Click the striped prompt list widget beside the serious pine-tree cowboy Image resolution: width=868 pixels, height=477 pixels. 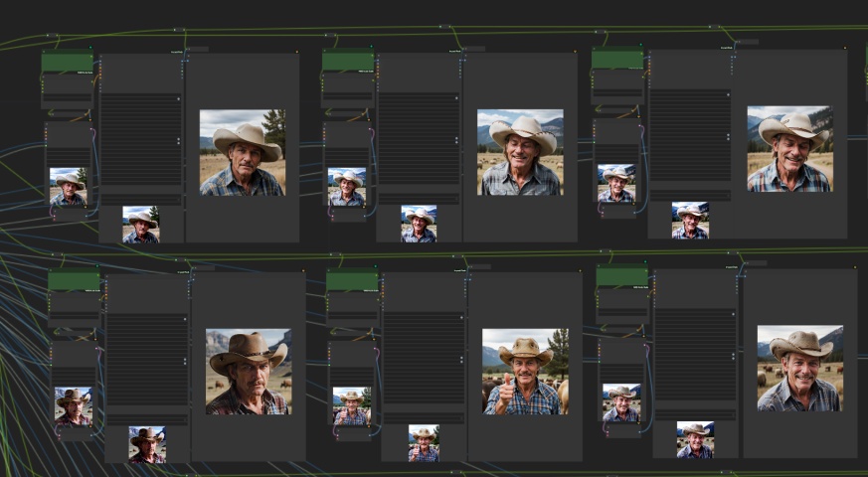[x=141, y=139]
